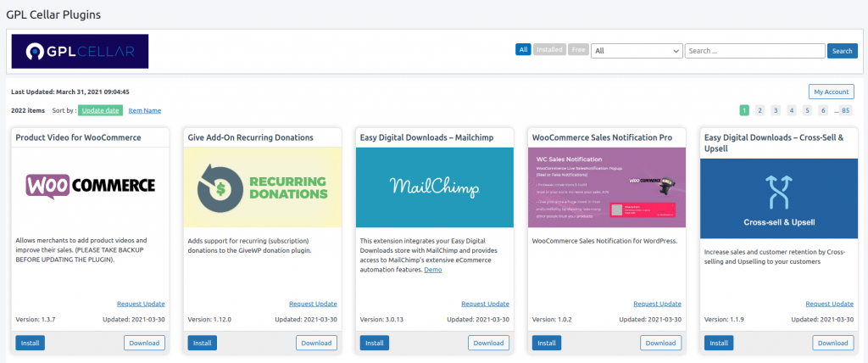Image resolution: width=868 pixels, height=363 pixels.
Task: Request Update for EDD Mailchimp
Action: coord(485,304)
